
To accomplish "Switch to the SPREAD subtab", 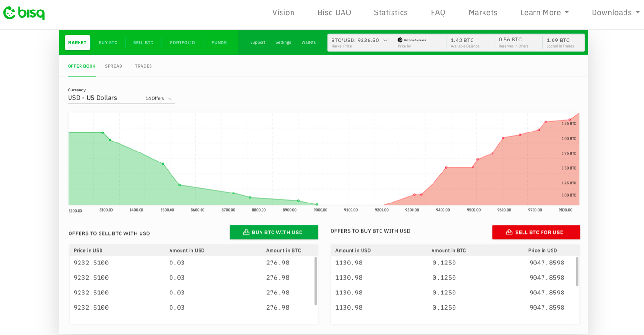I will (x=114, y=66).
